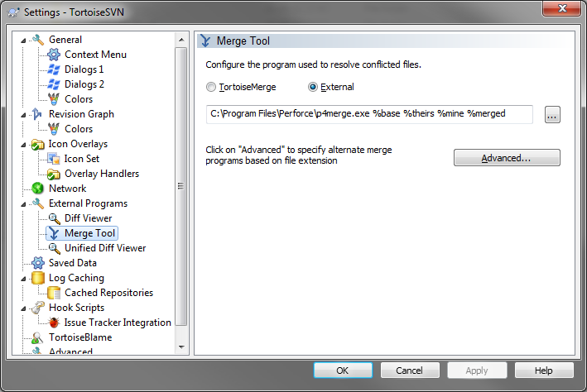
Task: Click the Apply button
Action: [x=477, y=370]
